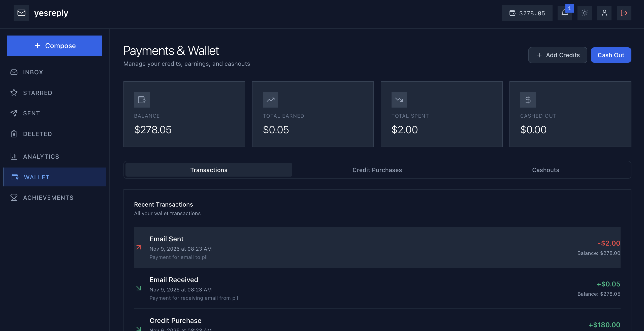644x331 pixels.
Task: Select the Email Sent transaction row
Action: click(x=377, y=247)
